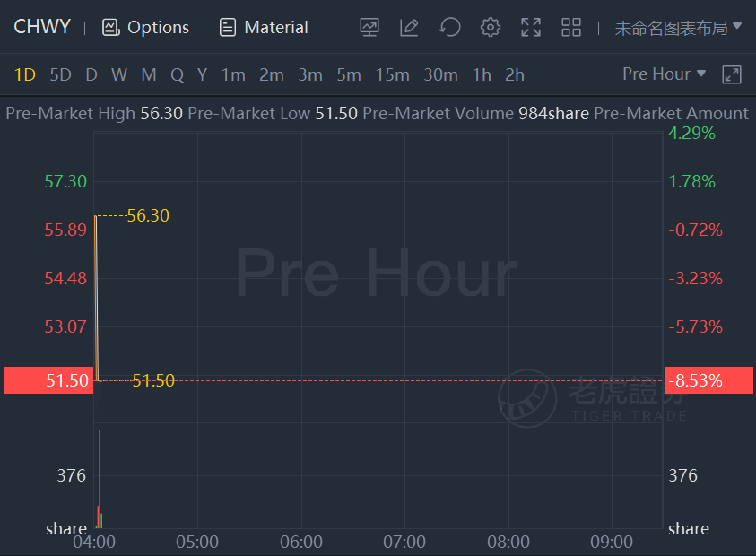Switch to the 5D timeframe

61,74
